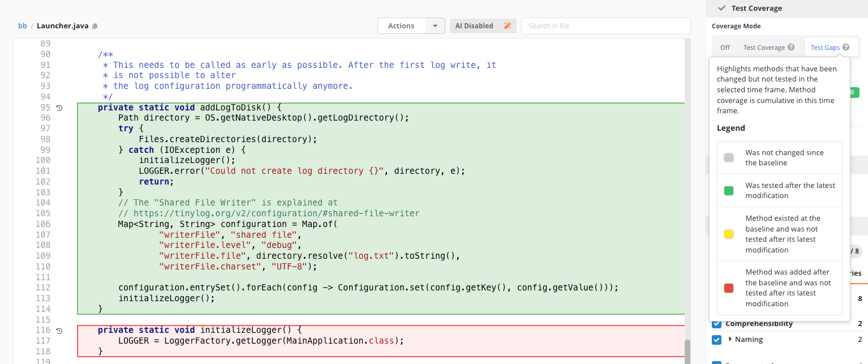Click the configuration.entrySet().forEach line
Image resolution: width=868 pixels, height=364 pixels.
coord(368,288)
